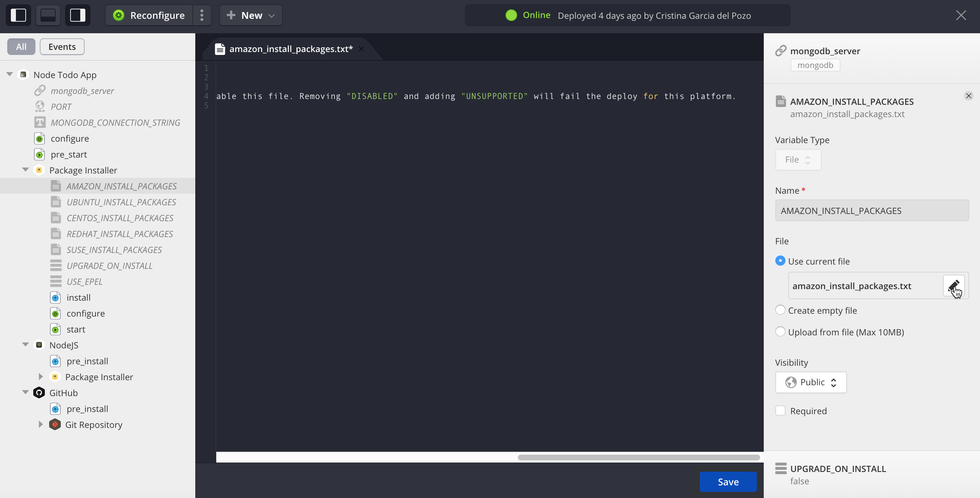Expand Package Installer under NodeJS
This screenshot has height=498, width=980.
(x=41, y=377)
